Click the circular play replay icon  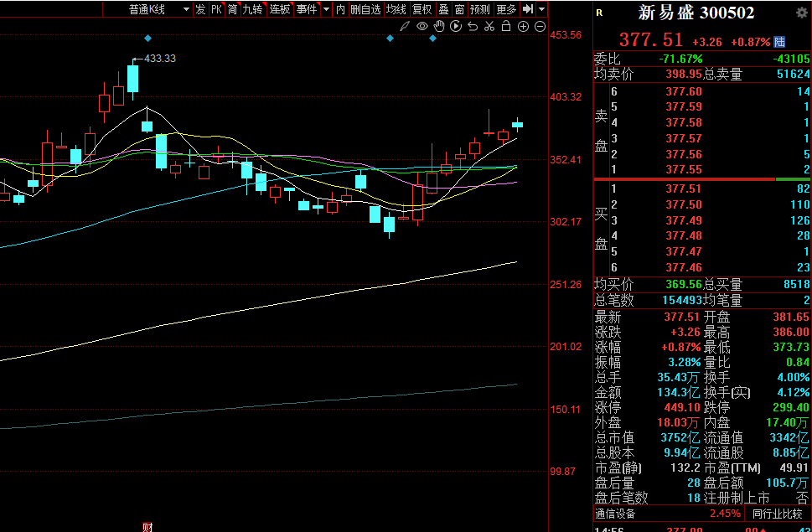[456, 27]
